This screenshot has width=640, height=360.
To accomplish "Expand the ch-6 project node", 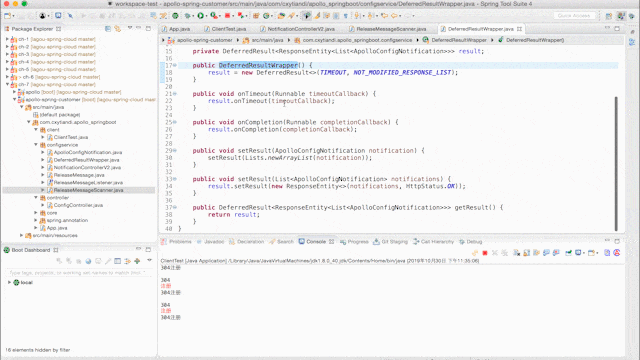I will coord(7,77).
